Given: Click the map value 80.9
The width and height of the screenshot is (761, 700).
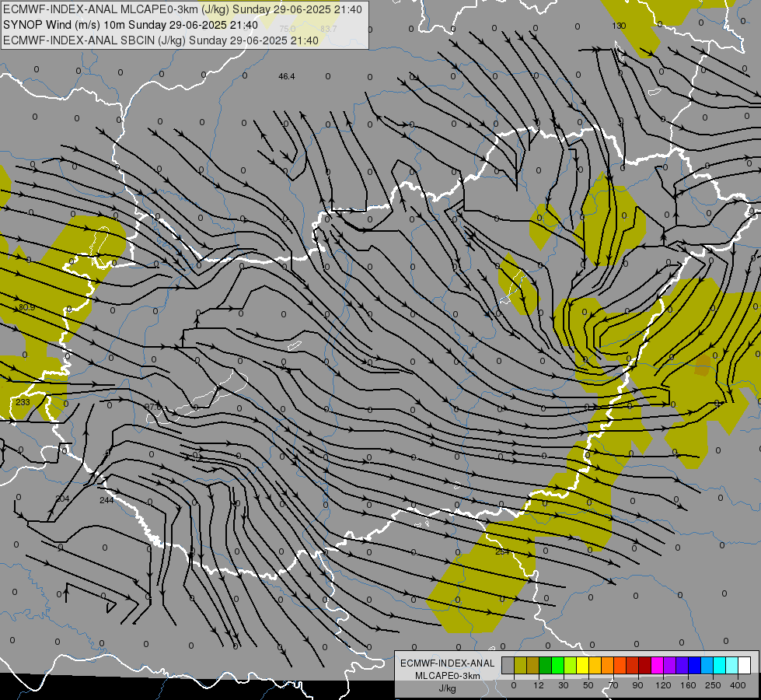Looking at the screenshot, I should tap(26, 307).
